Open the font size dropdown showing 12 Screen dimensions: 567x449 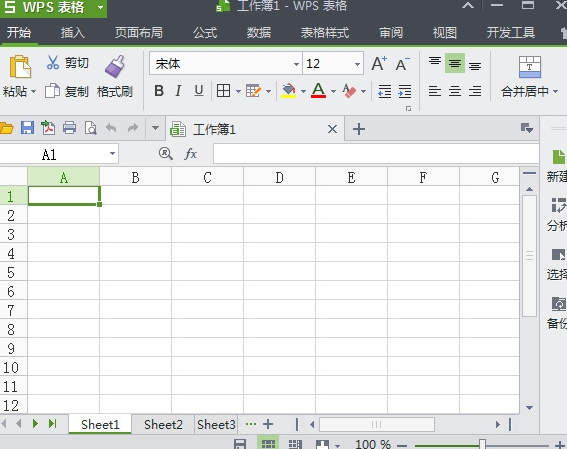pos(357,64)
